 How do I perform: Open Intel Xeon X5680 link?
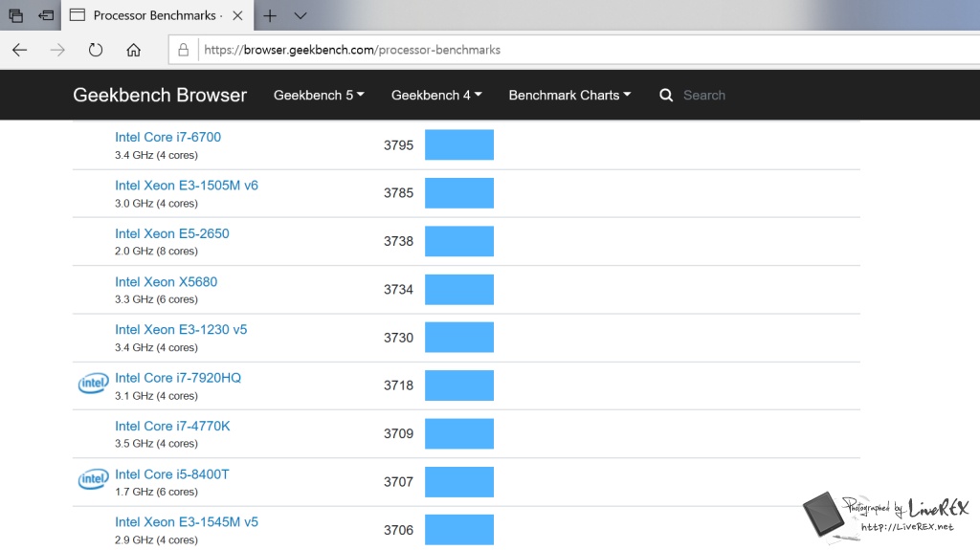[x=167, y=281]
